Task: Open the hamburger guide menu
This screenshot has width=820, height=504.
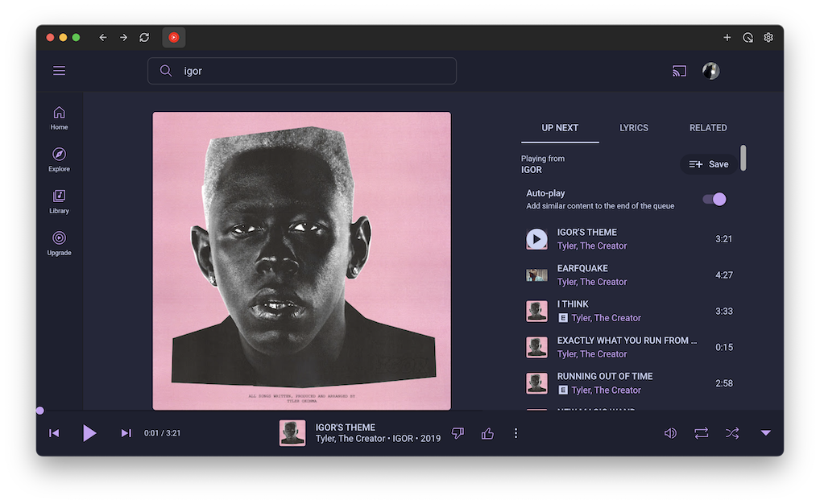Action: click(x=59, y=71)
